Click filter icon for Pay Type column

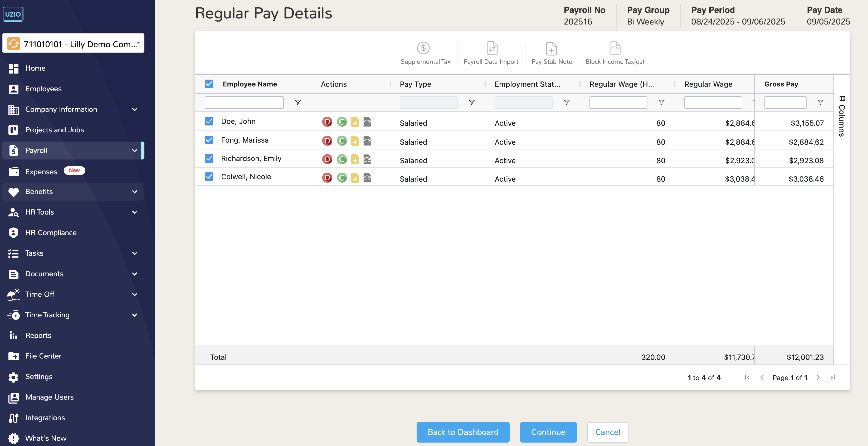[x=471, y=103]
